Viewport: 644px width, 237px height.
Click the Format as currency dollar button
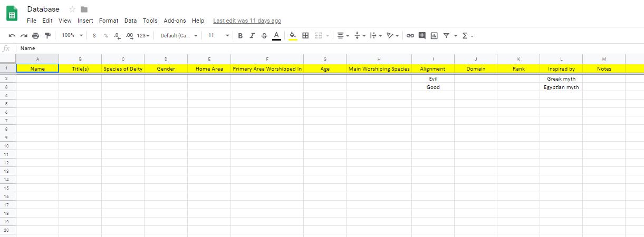click(94, 36)
